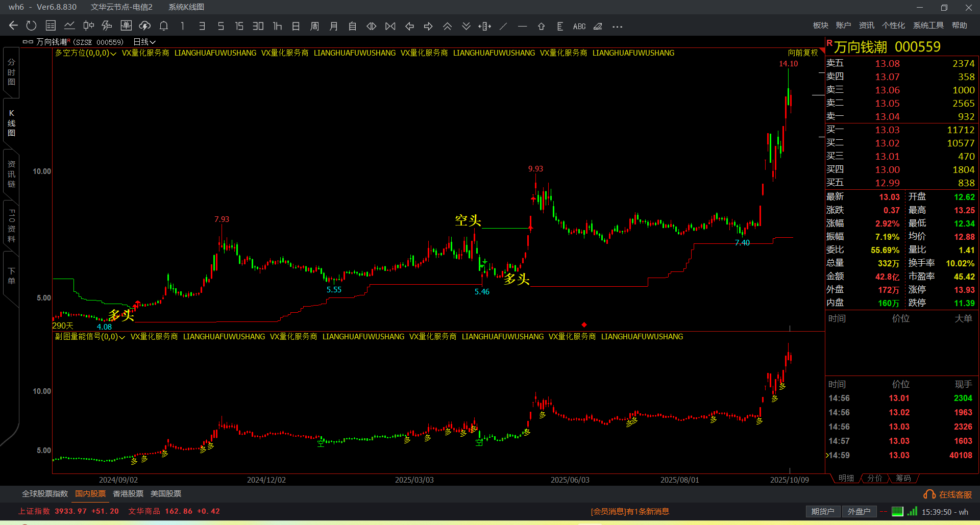Image resolution: width=980 pixels, height=525 pixels.
Task: Switch to the 明细 tab
Action: 846,478
